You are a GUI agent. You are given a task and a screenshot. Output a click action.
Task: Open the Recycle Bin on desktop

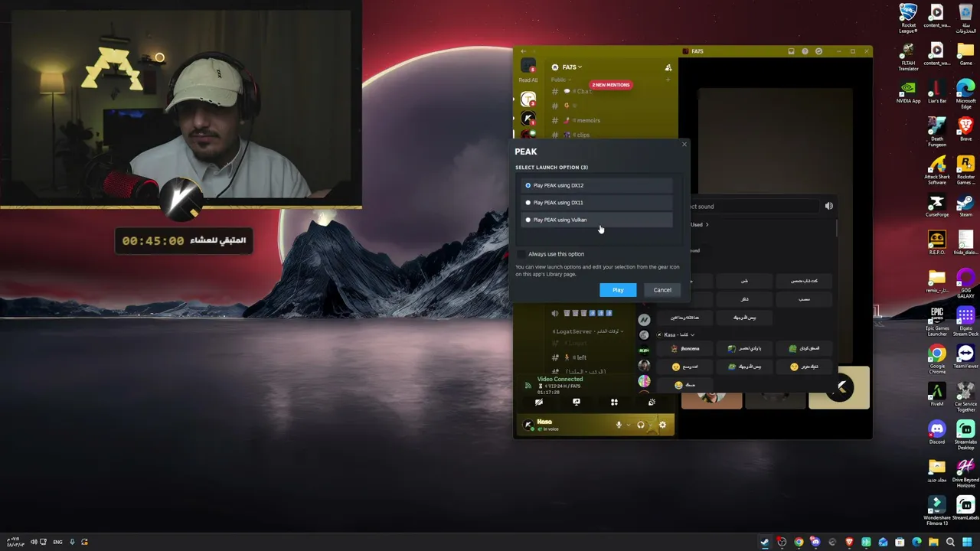965,19
